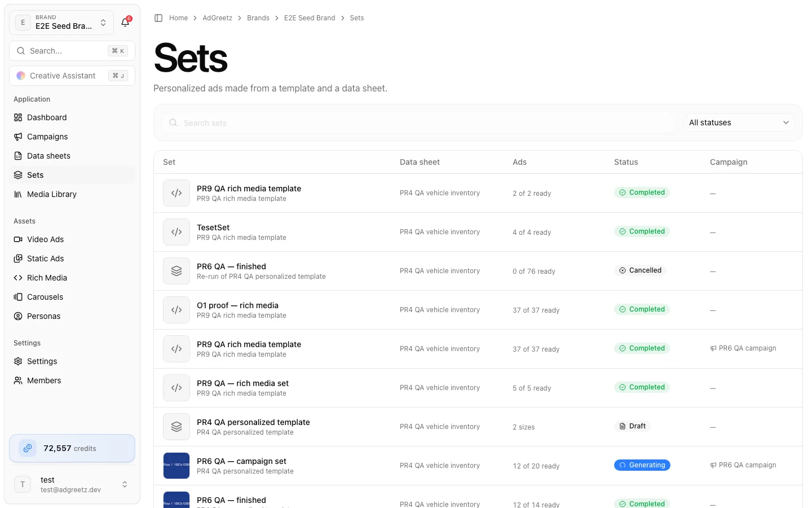Click the Video Ads camera icon
This screenshot has width=812, height=508.
[18, 239]
